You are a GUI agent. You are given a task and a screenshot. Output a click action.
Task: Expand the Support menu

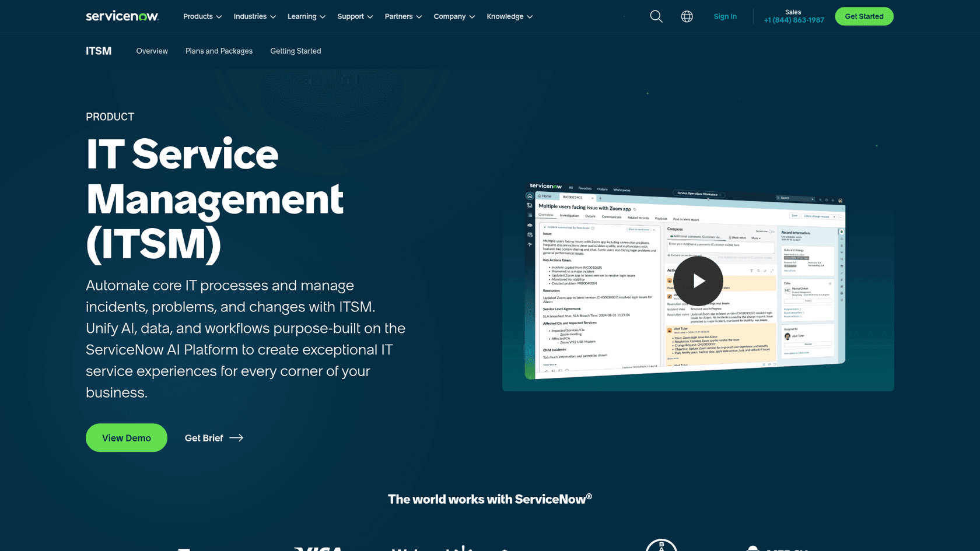point(355,16)
